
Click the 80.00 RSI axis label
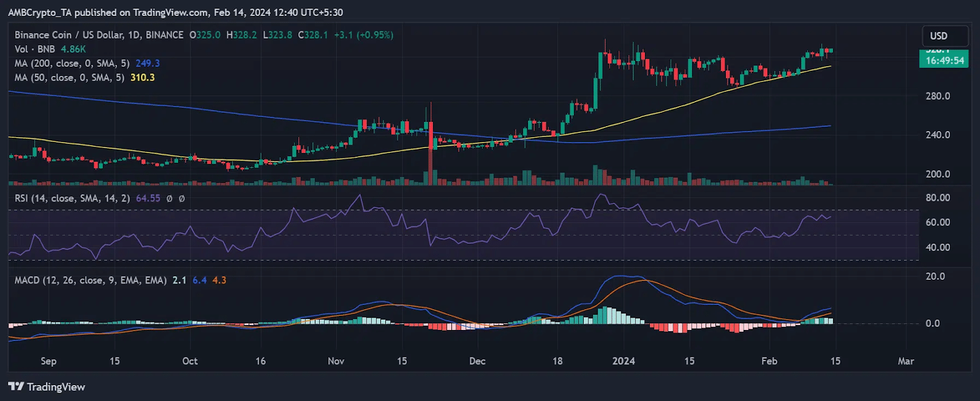(938, 198)
